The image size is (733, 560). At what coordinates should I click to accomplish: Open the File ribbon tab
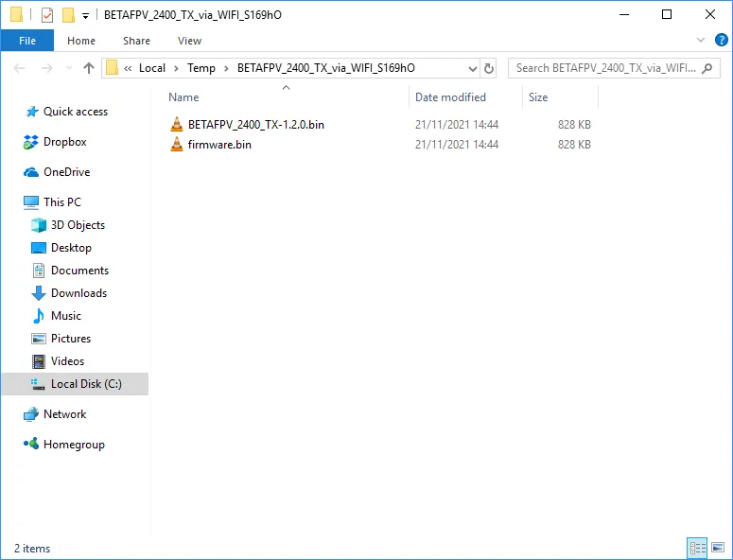[27, 41]
